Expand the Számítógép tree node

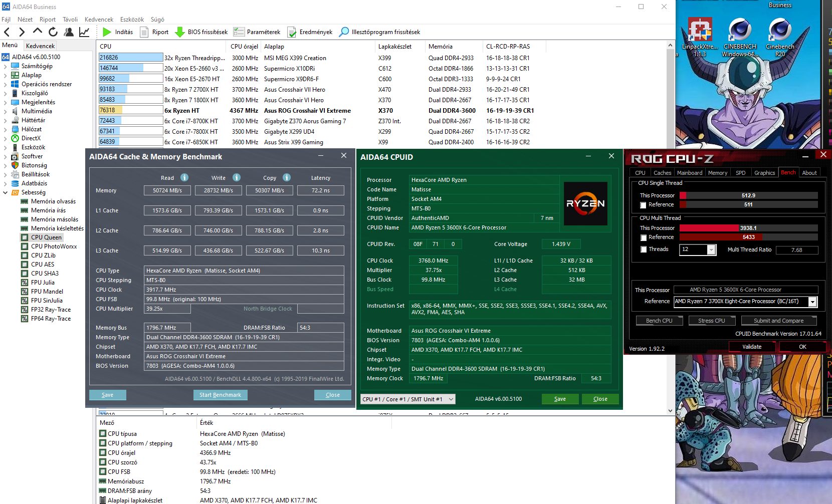pos(5,66)
